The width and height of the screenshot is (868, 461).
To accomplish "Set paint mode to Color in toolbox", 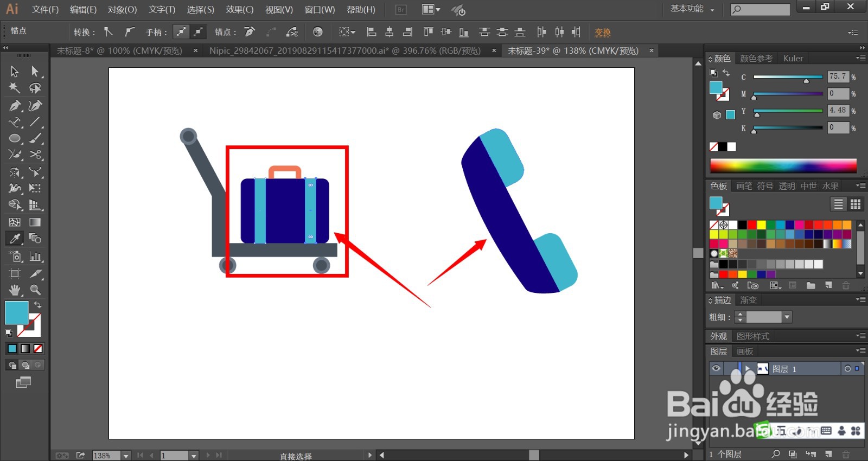I will [12, 348].
